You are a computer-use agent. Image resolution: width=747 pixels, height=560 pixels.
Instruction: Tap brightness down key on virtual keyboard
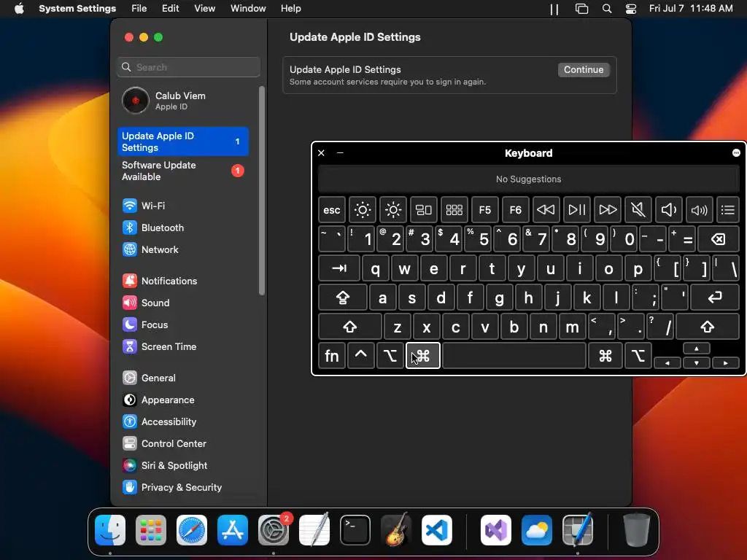(x=363, y=209)
